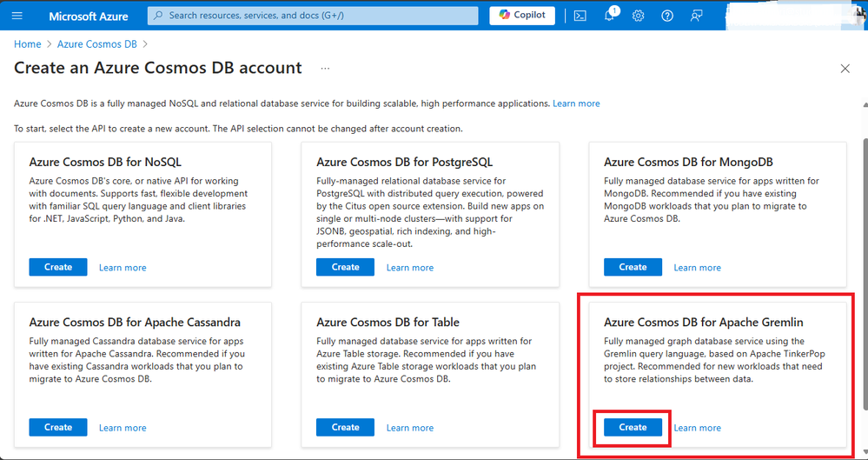The height and width of the screenshot is (460, 868).
Task: Create Azure Cosmos DB for Apache Cassandra
Action: coord(58,427)
